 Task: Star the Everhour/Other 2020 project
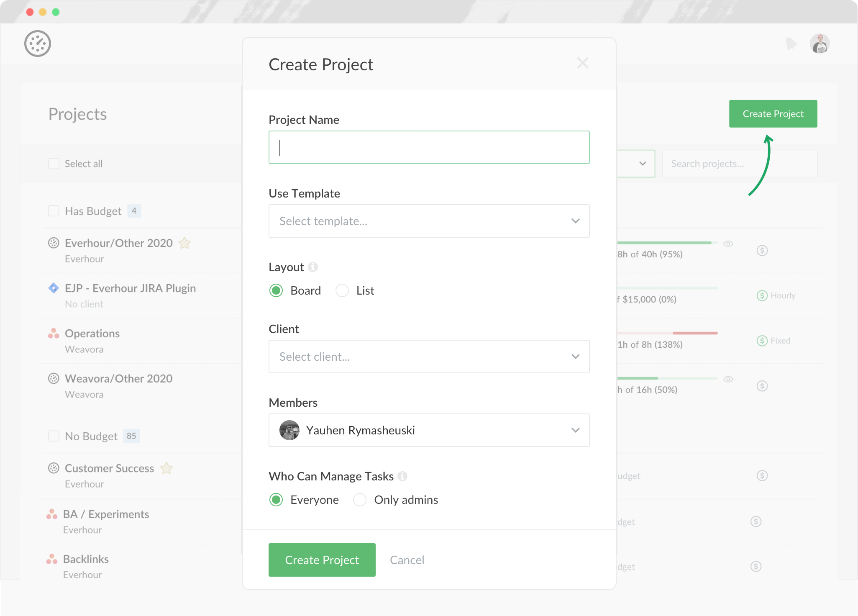(184, 243)
